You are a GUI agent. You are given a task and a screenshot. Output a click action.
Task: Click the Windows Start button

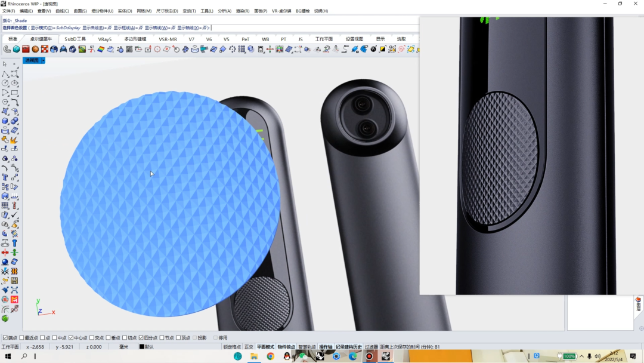tap(8, 356)
